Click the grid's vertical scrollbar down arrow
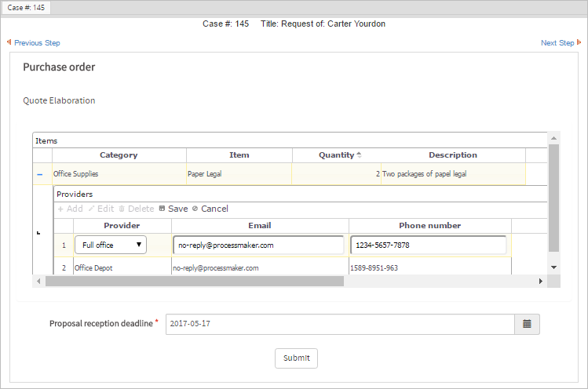Viewport: 588px width, 389px height. pyautogui.click(x=553, y=267)
